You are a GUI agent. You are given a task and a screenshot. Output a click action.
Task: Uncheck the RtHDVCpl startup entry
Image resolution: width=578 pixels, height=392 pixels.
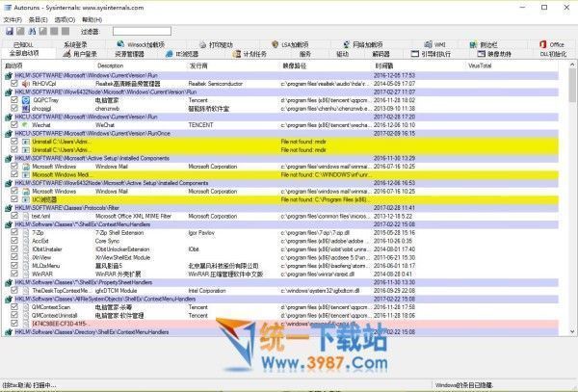click(x=14, y=83)
